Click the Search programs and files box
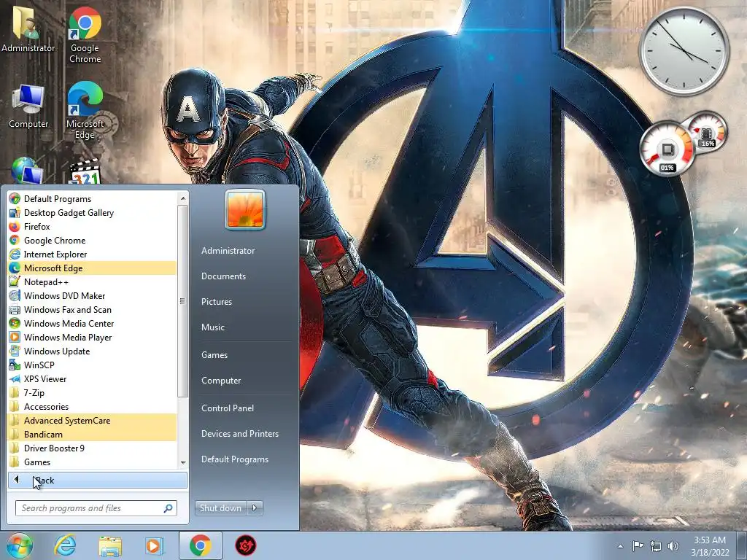 96,508
